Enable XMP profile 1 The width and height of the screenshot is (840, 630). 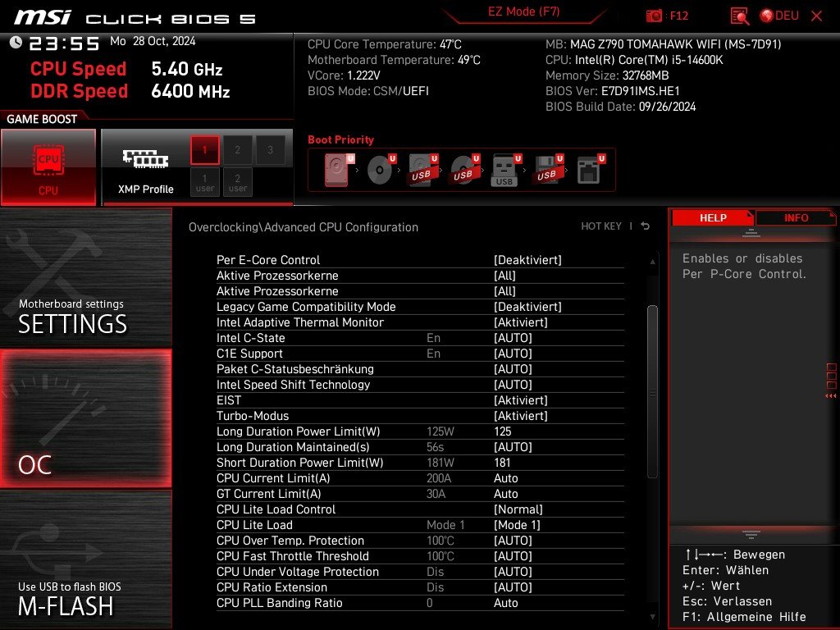point(204,150)
